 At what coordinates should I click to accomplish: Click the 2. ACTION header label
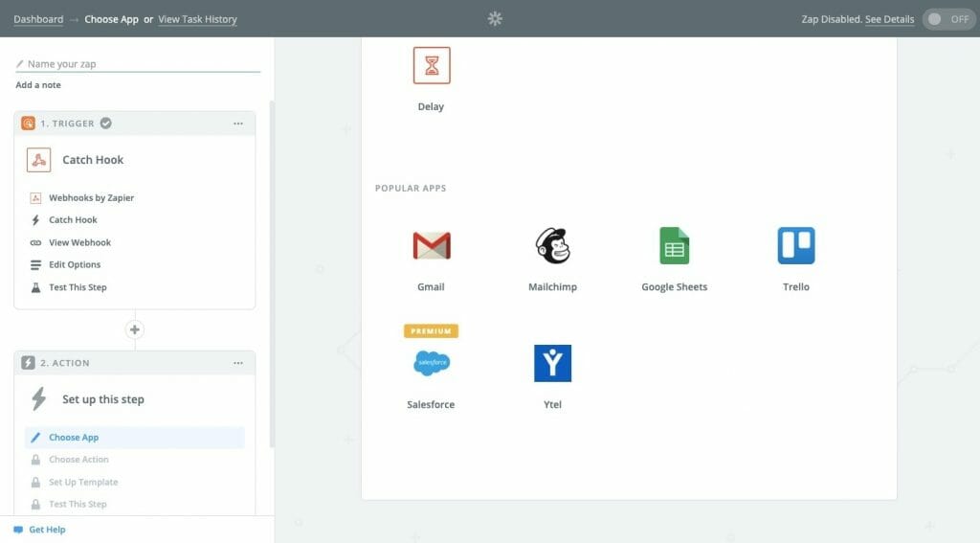pos(65,363)
